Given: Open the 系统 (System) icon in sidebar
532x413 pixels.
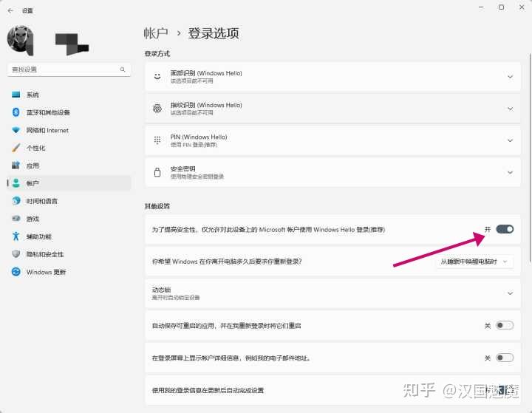Looking at the screenshot, I should (16, 95).
